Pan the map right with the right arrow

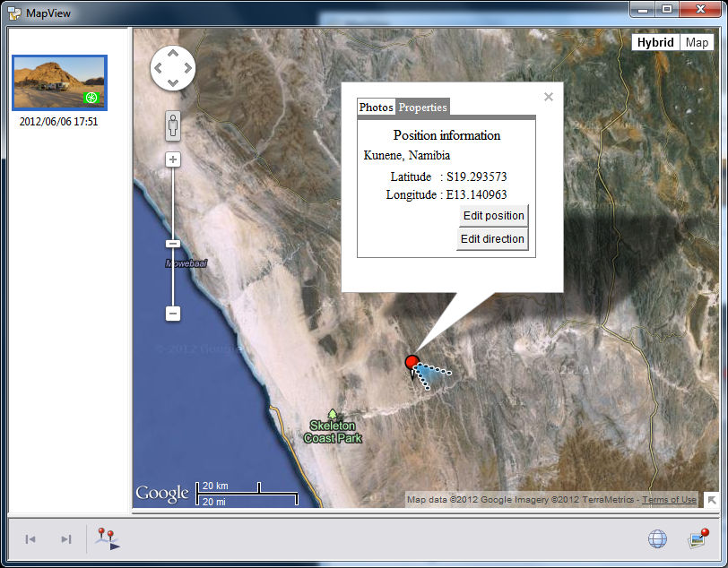click(x=187, y=68)
